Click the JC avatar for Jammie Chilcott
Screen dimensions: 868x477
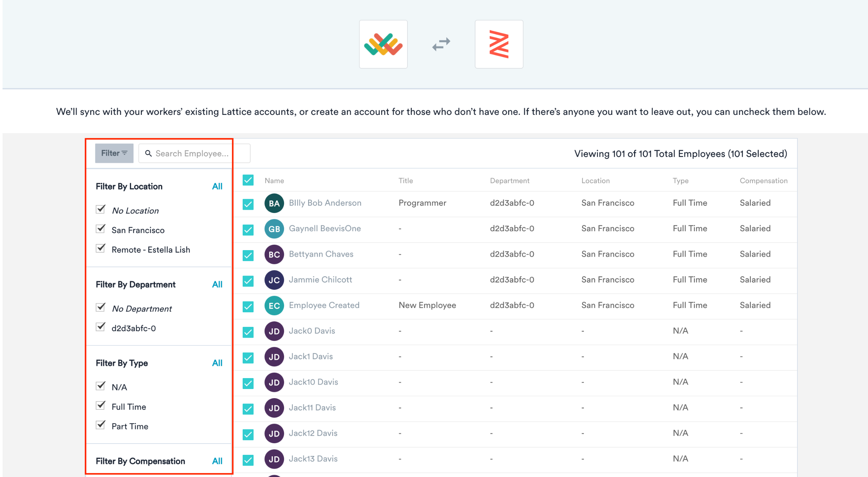point(274,280)
